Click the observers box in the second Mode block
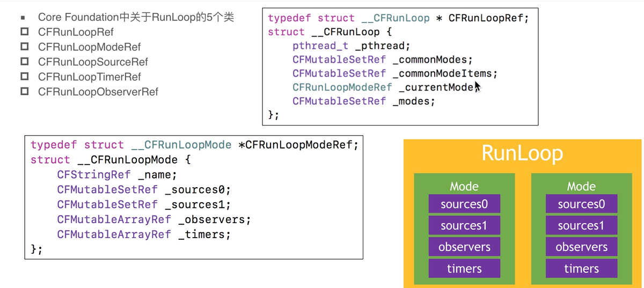The image size is (644, 288). click(x=581, y=247)
